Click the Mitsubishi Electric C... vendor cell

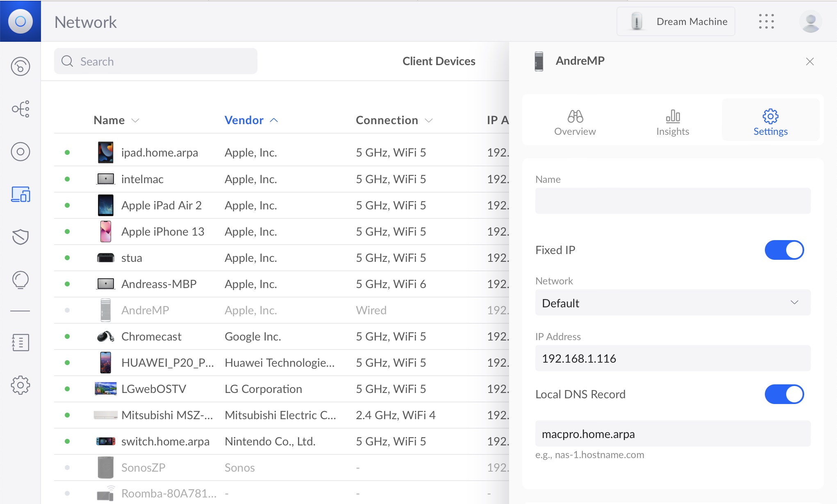tap(280, 415)
